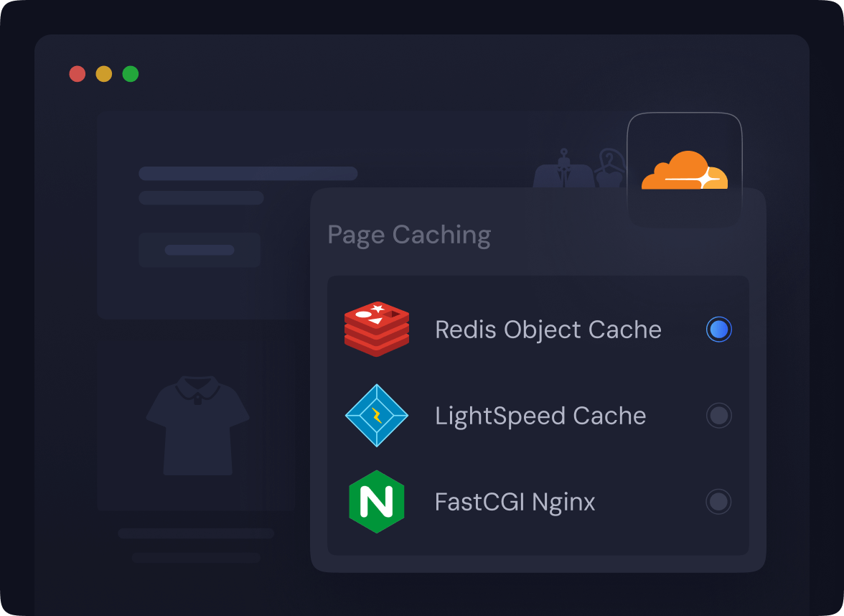
Task: Click the orange Cloudflare cloud logo
Action: pos(684,171)
